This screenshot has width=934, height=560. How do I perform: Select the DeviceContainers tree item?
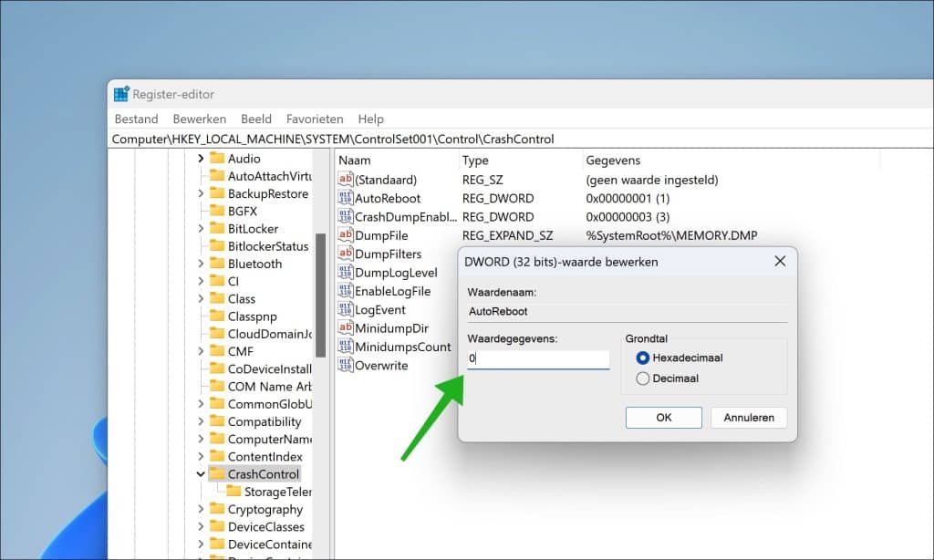pyautogui.click(x=269, y=544)
